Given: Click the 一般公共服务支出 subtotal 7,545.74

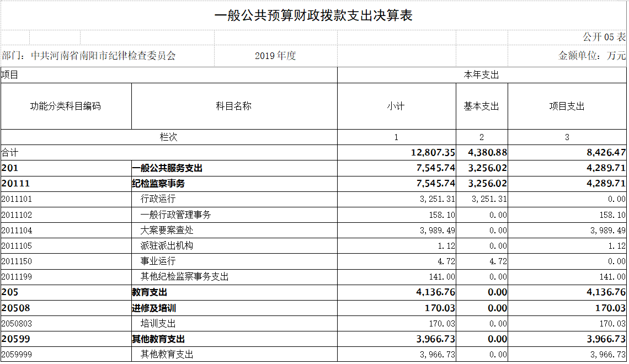Looking at the screenshot, I should pyautogui.click(x=436, y=168).
